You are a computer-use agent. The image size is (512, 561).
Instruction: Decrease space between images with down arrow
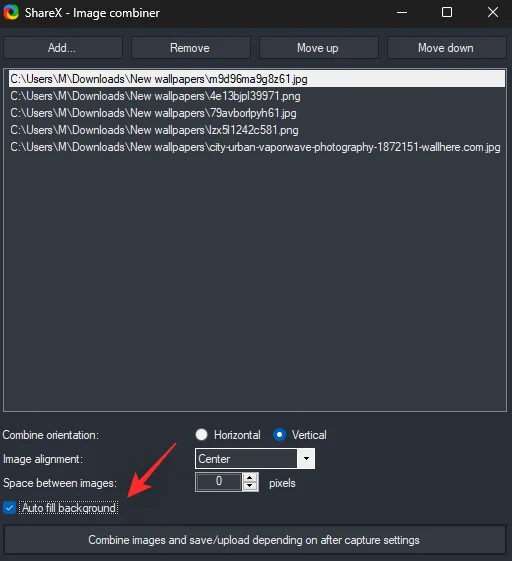[250, 486]
